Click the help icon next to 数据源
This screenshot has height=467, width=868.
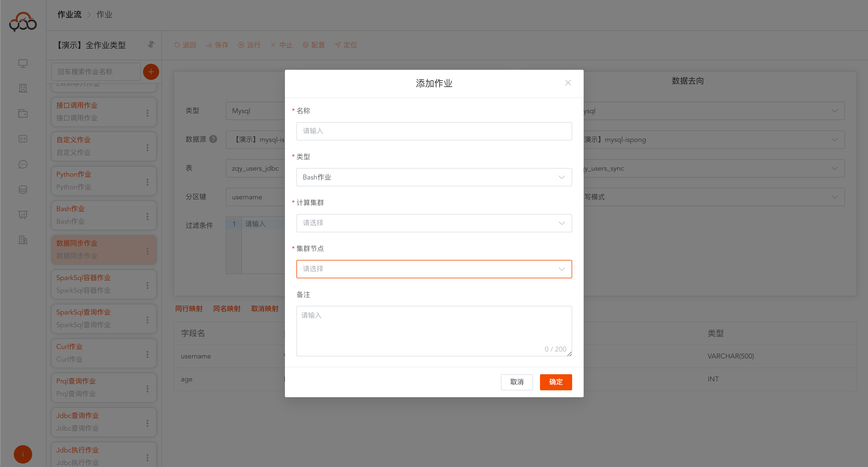(213, 139)
